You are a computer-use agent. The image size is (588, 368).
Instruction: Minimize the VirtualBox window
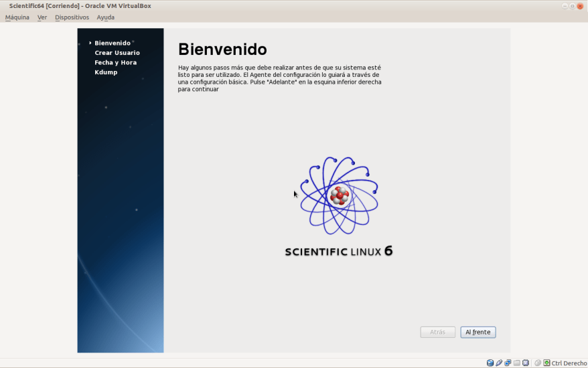click(x=565, y=6)
